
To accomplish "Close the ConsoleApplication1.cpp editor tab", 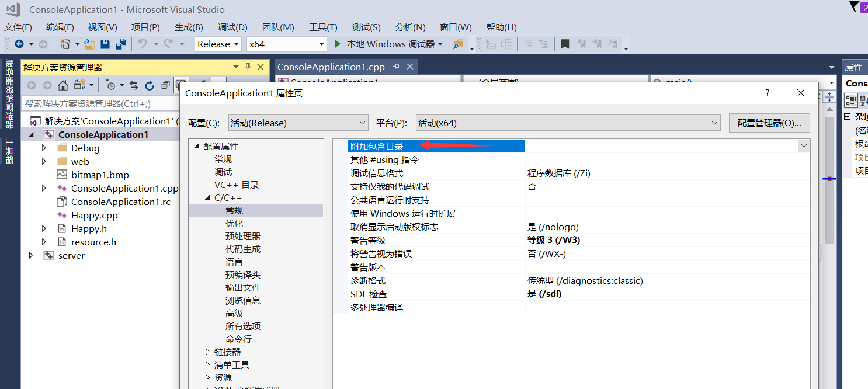I will pyautogui.click(x=410, y=67).
